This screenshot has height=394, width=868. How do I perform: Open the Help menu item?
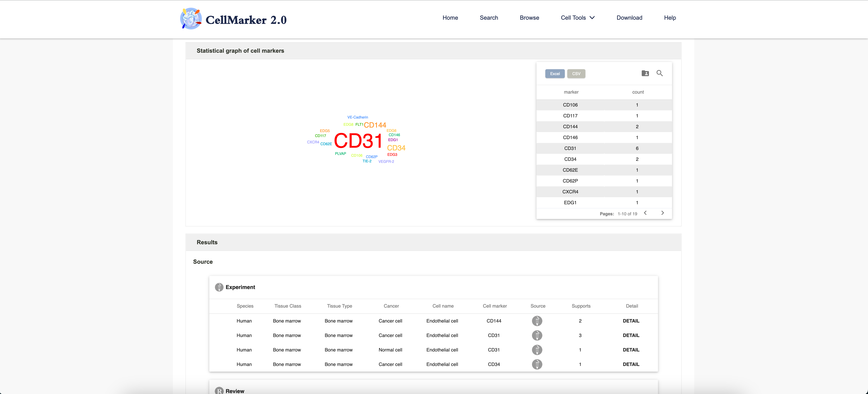click(x=670, y=17)
